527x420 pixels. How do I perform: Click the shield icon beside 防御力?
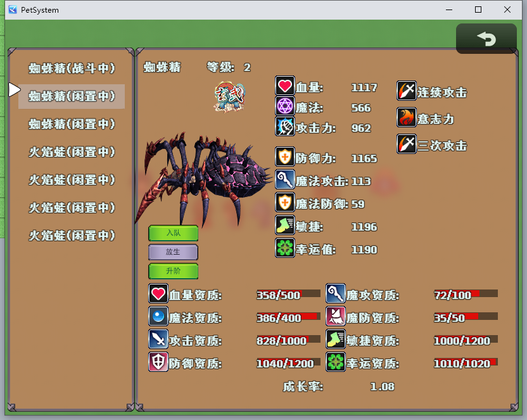pyautogui.click(x=284, y=156)
